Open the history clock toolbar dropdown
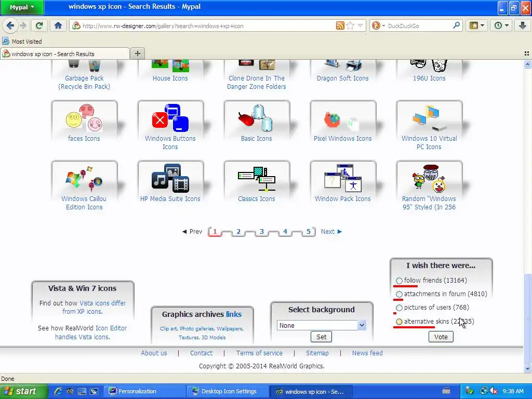This screenshot has width=532, height=399. click(501, 25)
